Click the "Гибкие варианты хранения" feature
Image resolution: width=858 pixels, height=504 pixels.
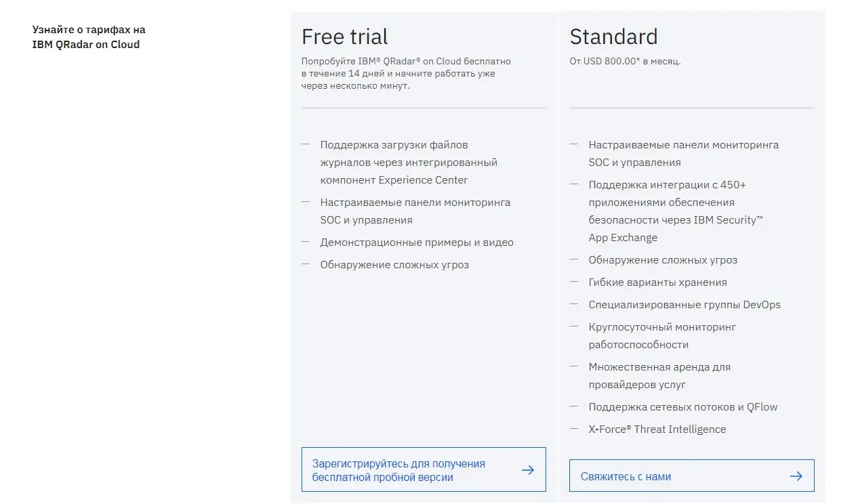pyautogui.click(x=657, y=282)
